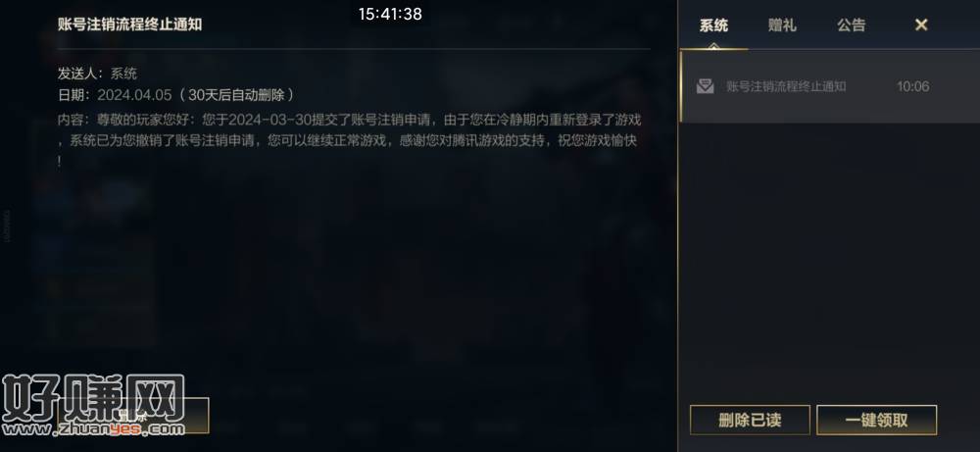Switch to the 系统 tab
This screenshot has height=452, width=980.
tap(713, 25)
